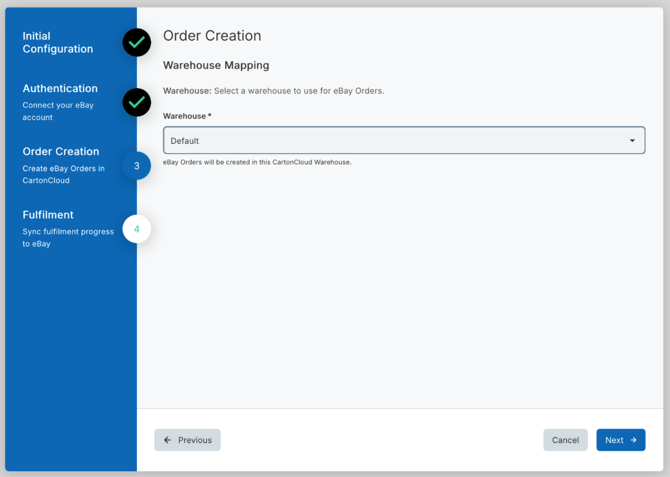Select the step 4 number circle
The height and width of the screenshot is (477, 670).
coord(137,229)
